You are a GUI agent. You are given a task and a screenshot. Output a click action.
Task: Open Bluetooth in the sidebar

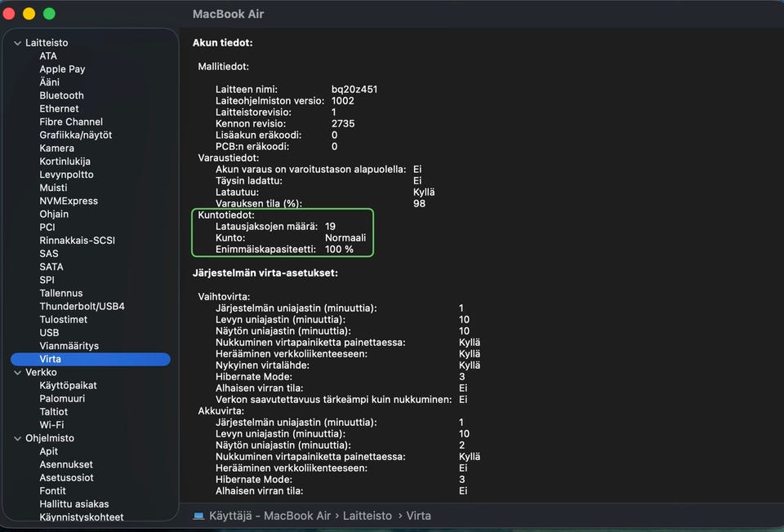[x=61, y=95]
